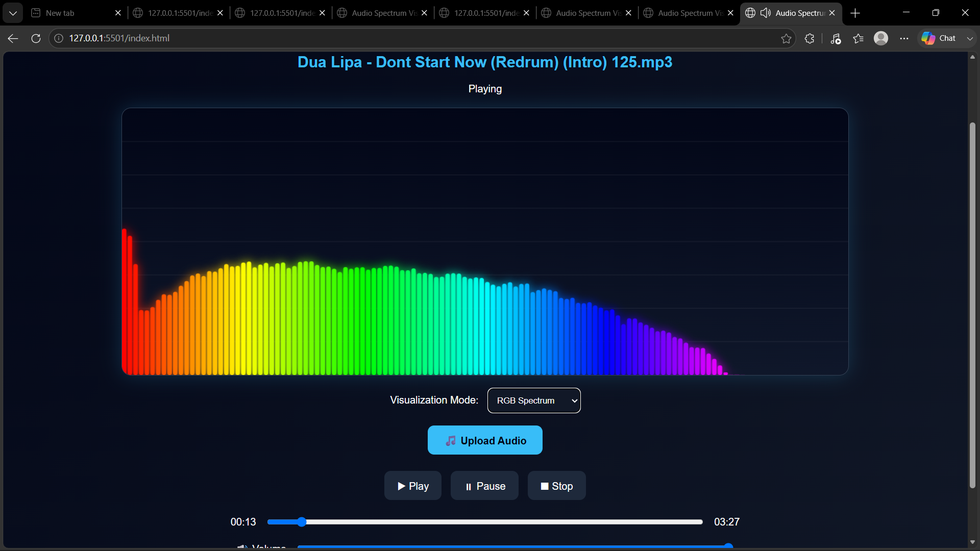Close the third 127.0.0.1:5501 tab
This screenshot has height=551, width=980.
point(526,13)
